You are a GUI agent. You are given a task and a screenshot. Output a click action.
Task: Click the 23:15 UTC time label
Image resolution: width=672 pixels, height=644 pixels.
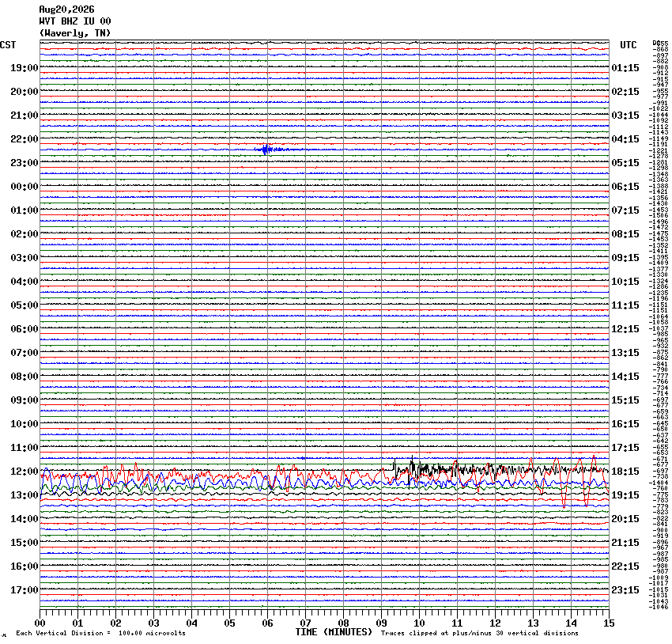click(x=625, y=590)
